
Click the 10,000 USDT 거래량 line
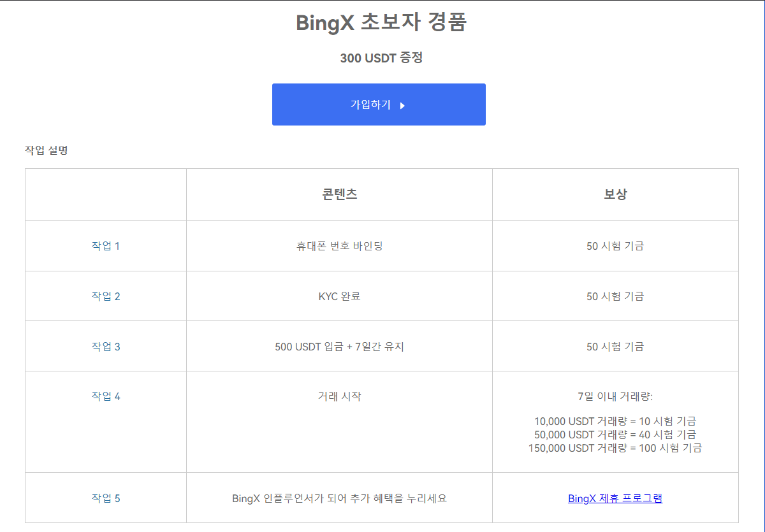(615, 421)
